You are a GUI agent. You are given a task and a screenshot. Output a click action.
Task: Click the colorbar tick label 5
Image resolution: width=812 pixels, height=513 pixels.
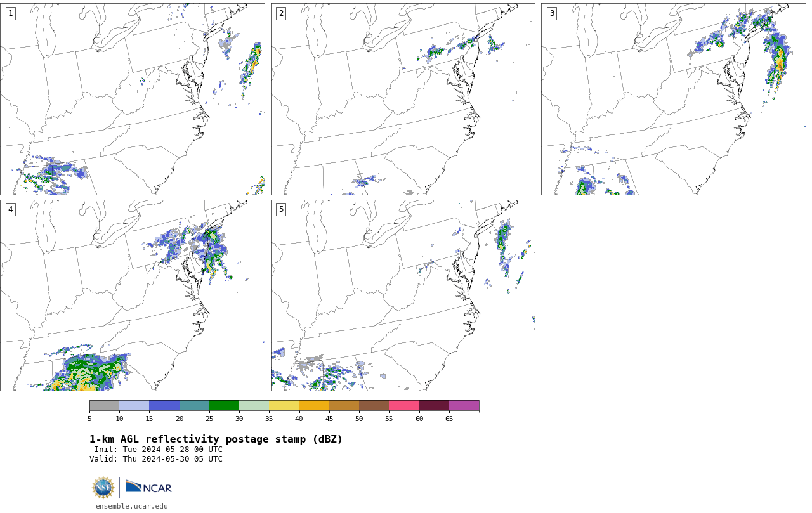pyautogui.click(x=89, y=419)
